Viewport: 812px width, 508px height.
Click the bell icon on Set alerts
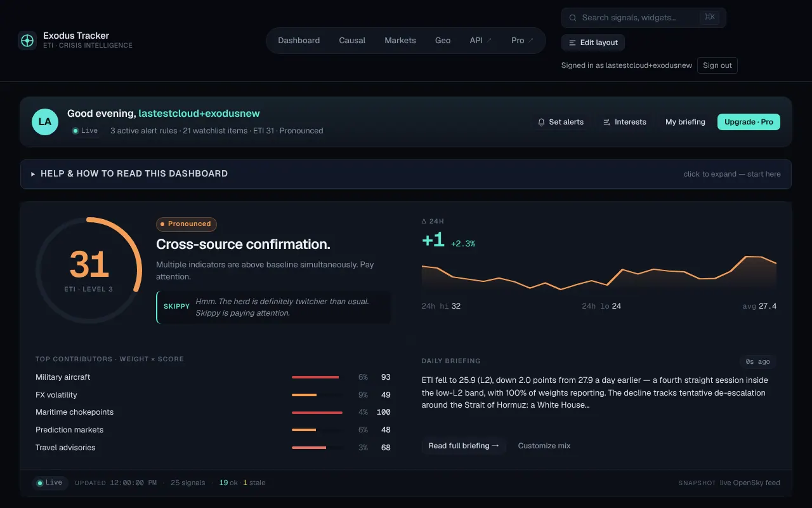click(x=541, y=122)
